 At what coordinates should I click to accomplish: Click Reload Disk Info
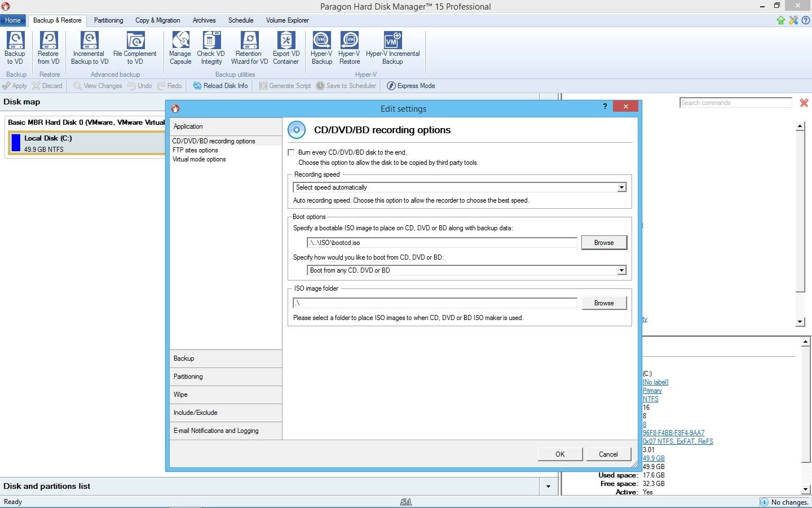220,86
